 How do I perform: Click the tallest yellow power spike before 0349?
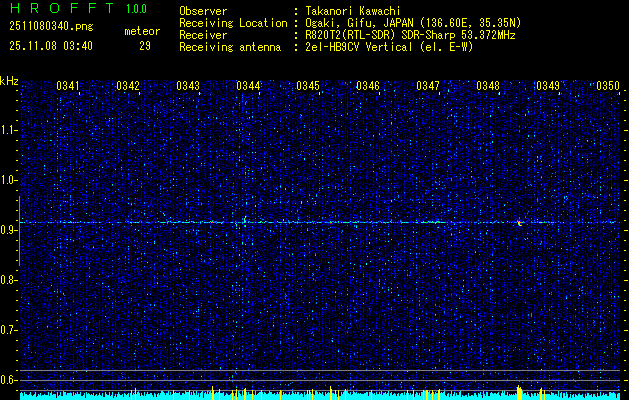[519, 392]
